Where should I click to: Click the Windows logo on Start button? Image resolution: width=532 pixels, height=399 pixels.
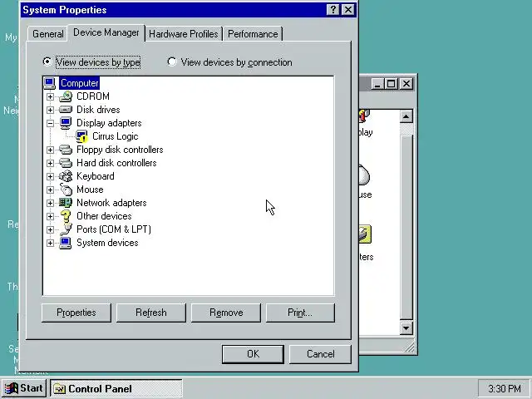point(11,388)
